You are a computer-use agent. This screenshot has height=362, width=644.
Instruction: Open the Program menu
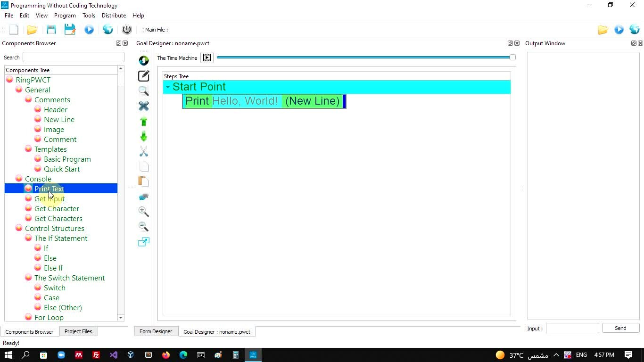coord(65,16)
